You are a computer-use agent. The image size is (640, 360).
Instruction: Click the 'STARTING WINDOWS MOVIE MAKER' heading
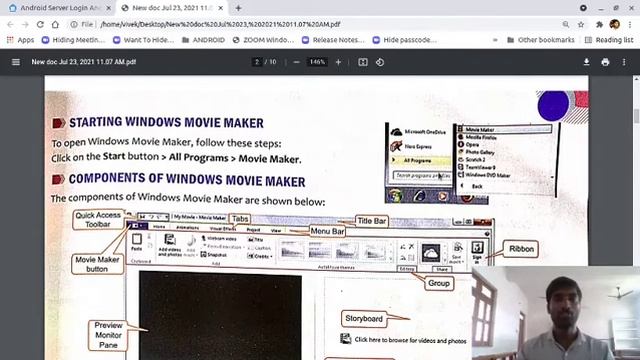166,122
